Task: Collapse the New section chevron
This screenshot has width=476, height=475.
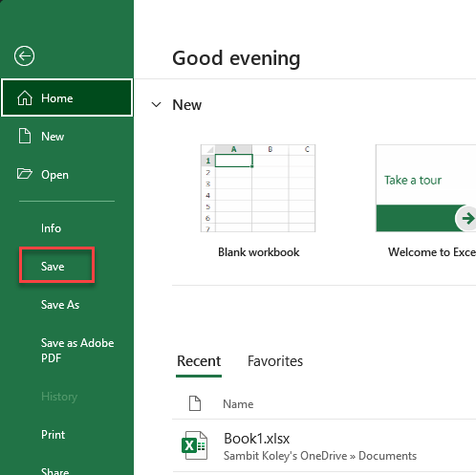Action: point(156,104)
